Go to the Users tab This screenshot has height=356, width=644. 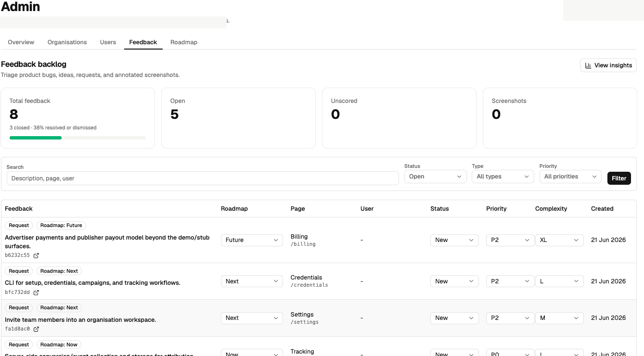108,42
